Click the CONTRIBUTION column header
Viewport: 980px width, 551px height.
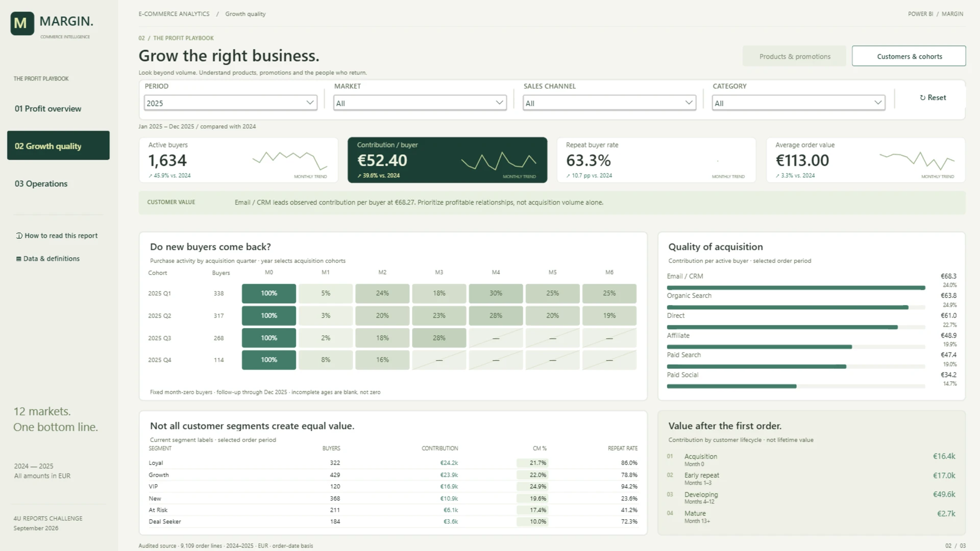[439, 448]
